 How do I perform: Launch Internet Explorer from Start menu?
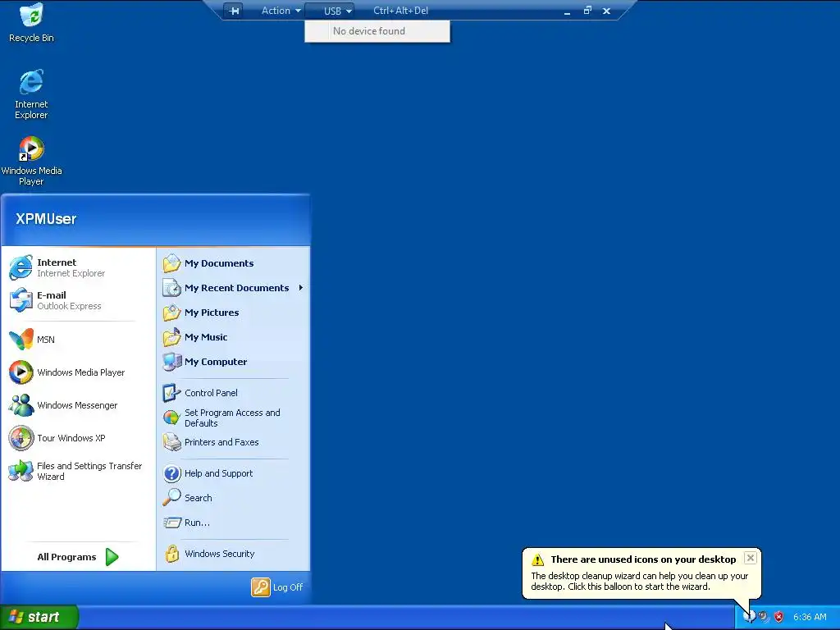78,267
